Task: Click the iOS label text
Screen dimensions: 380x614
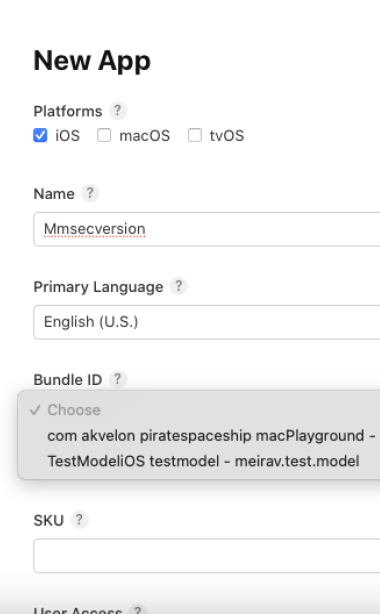Action: 67,136
